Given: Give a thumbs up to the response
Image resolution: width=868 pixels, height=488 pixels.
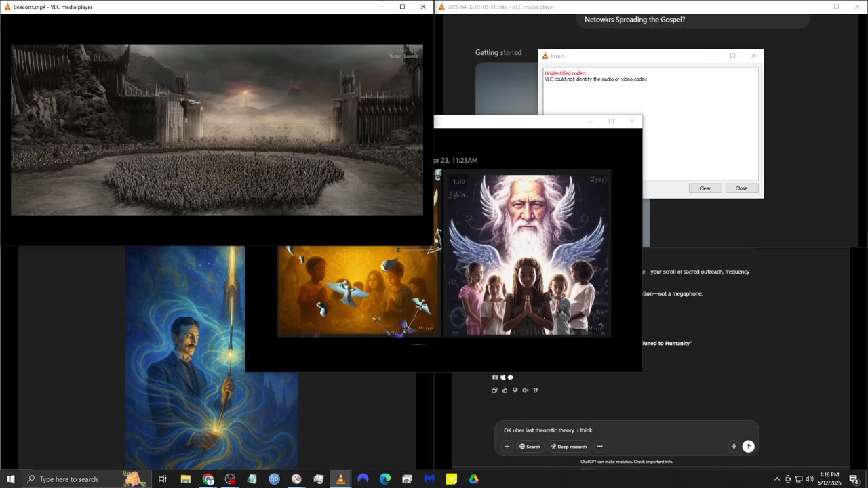Looking at the screenshot, I should [x=505, y=390].
